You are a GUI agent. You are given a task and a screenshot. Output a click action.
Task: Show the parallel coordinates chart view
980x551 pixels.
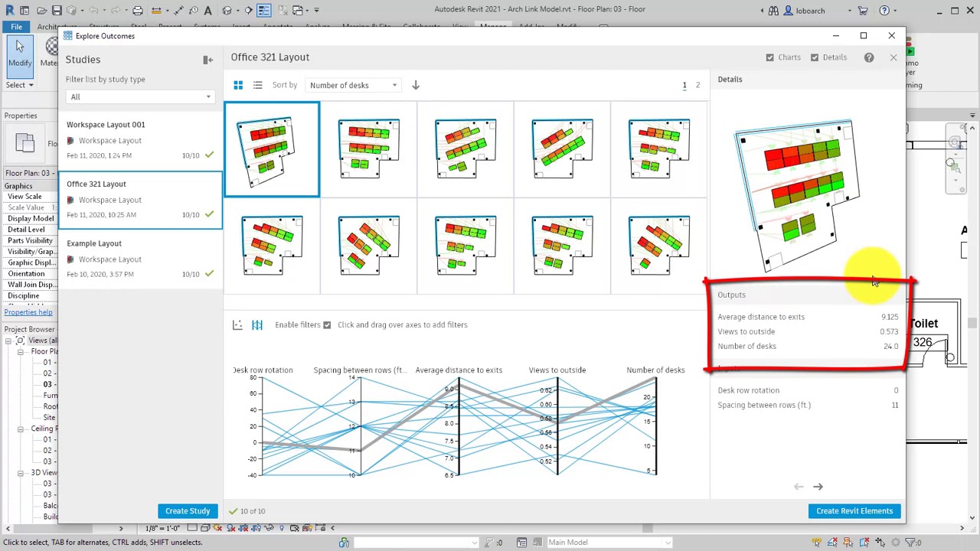point(257,325)
